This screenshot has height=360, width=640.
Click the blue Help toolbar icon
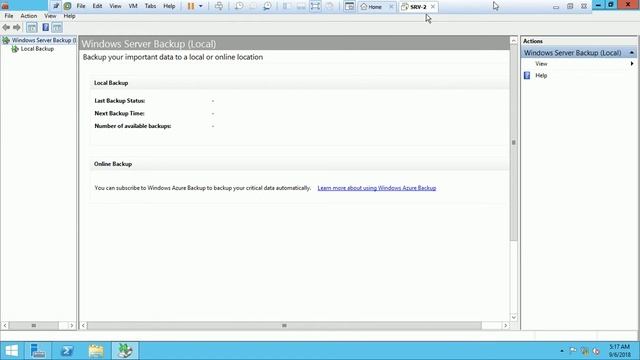coord(45,27)
